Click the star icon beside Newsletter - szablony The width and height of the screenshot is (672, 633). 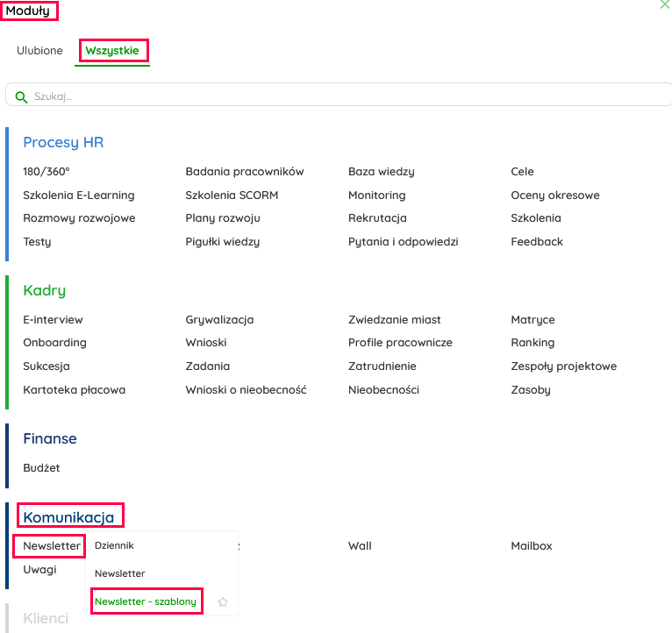(x=223, y=602)
